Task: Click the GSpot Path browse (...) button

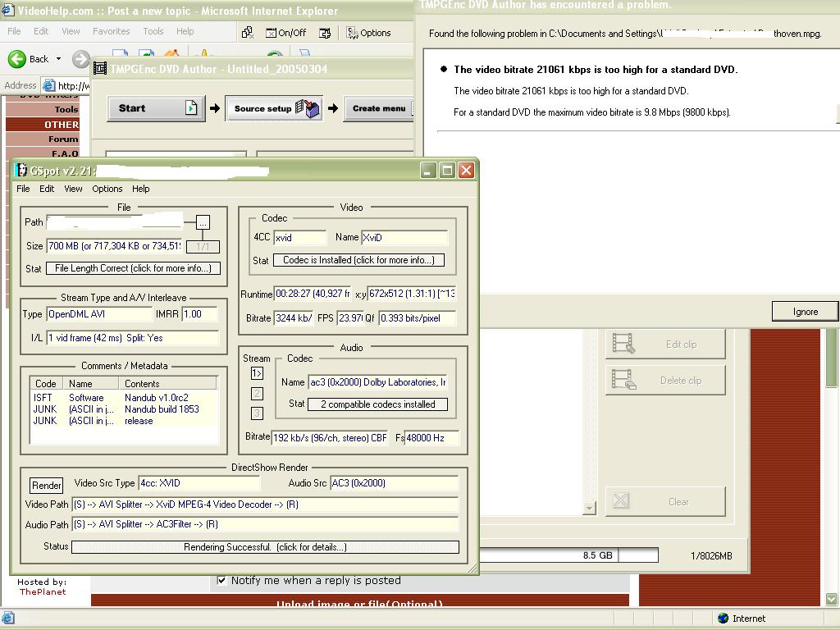Action: [x=203, y=222]
